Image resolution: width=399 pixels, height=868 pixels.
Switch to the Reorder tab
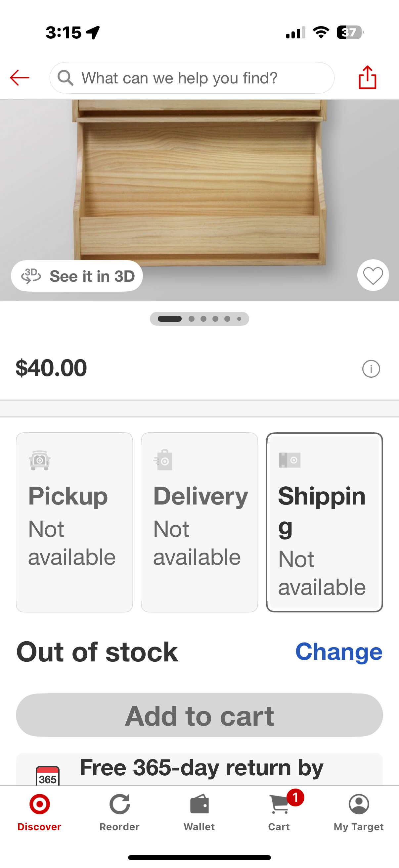(119, 812)
